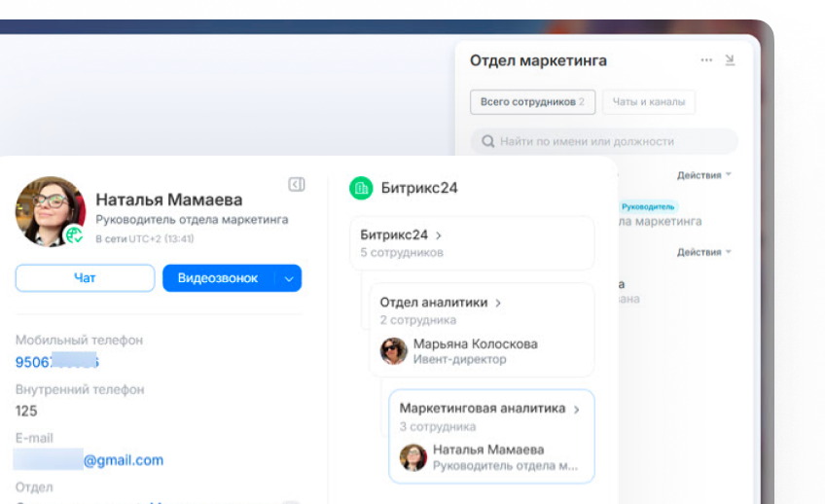Click the search magnifier icon
The image size is (825, 504).
click(x=486, y=142)
